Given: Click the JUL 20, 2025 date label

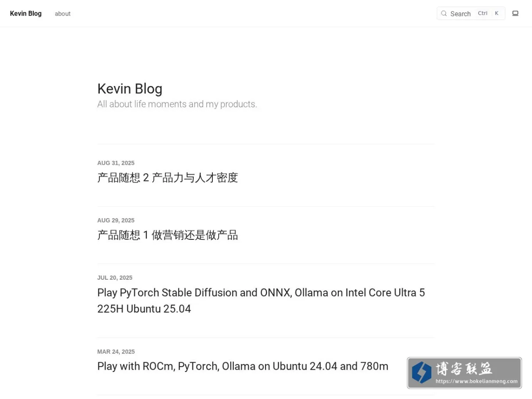Looking at the screenshot, I should click(115, 278).
